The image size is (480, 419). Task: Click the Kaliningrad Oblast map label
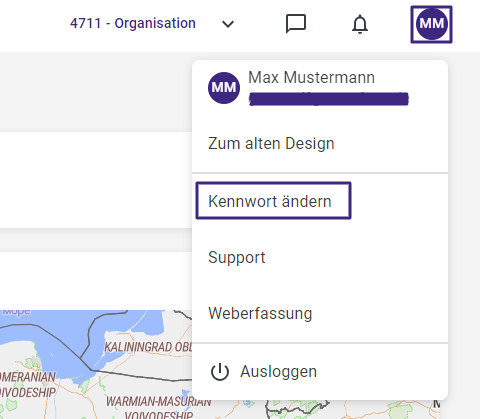click(148, 347)
